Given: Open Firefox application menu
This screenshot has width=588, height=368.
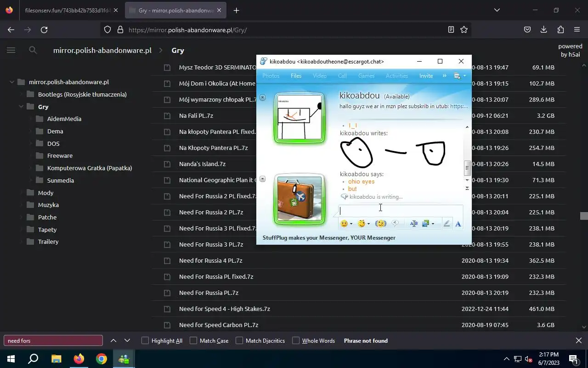Looking at the screenshot, I should (x=577, y=29).
